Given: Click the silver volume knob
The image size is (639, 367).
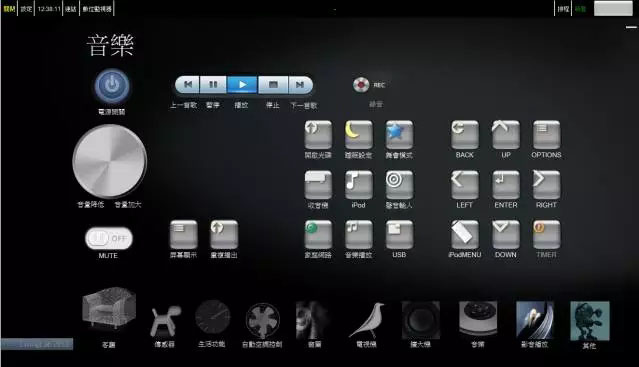Looking at the screenshot, I should pyautogui.click(x=110, y=161).
